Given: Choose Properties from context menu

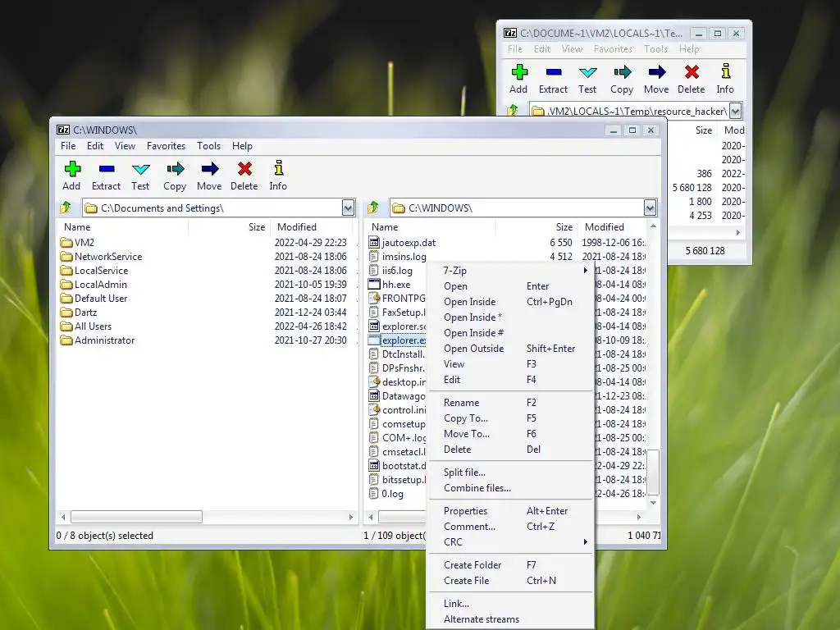Looking at the screenshot, I should [x=466, y=510].
